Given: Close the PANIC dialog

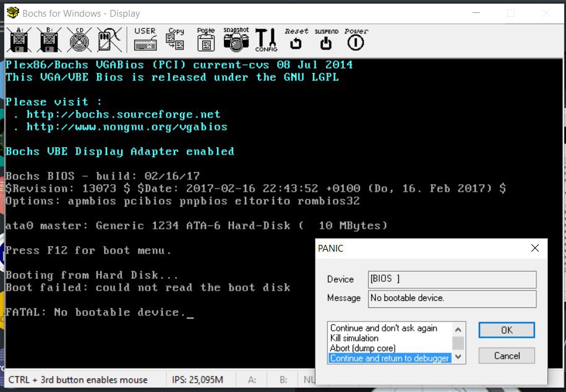Looking at the screenshot, I should pyautogui.click(x=535, y=248).
